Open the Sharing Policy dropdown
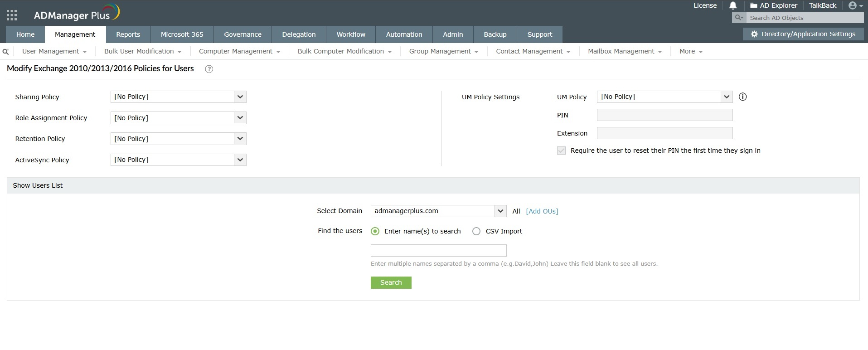 point(178,97)
